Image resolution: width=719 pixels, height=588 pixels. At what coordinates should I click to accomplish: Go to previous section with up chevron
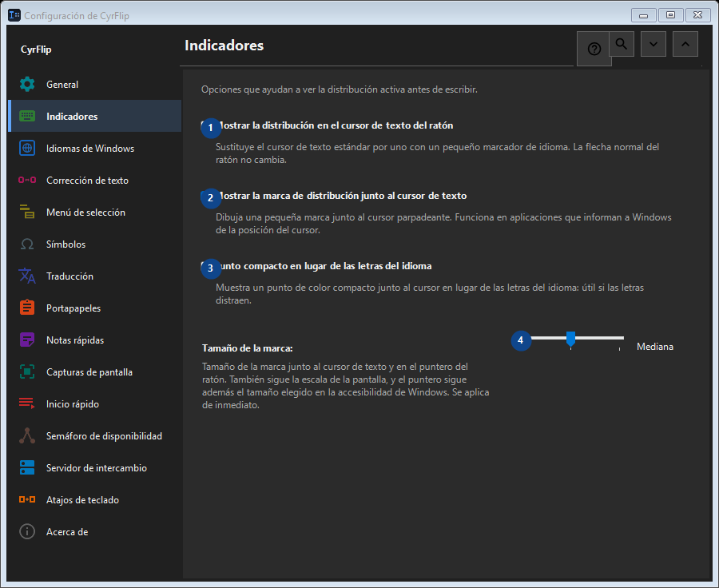point(685,44)
